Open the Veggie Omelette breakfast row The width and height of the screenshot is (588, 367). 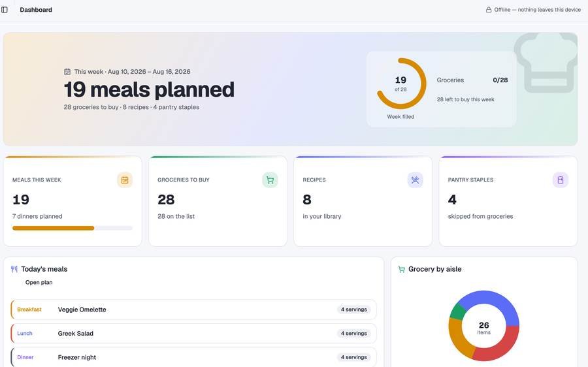pos(193,310)
